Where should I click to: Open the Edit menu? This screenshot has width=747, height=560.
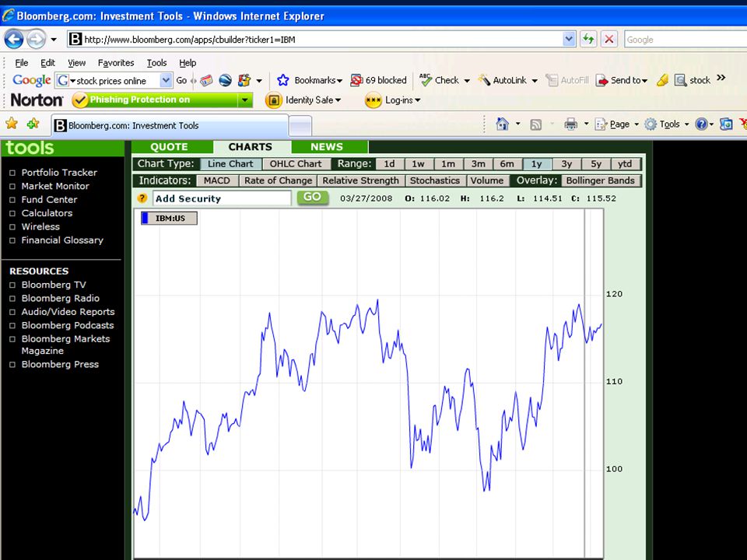tap(47, 63)
